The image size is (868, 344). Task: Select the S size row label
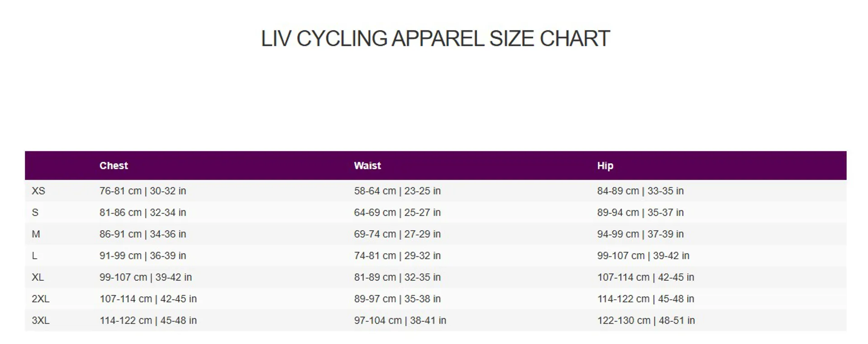35,213
